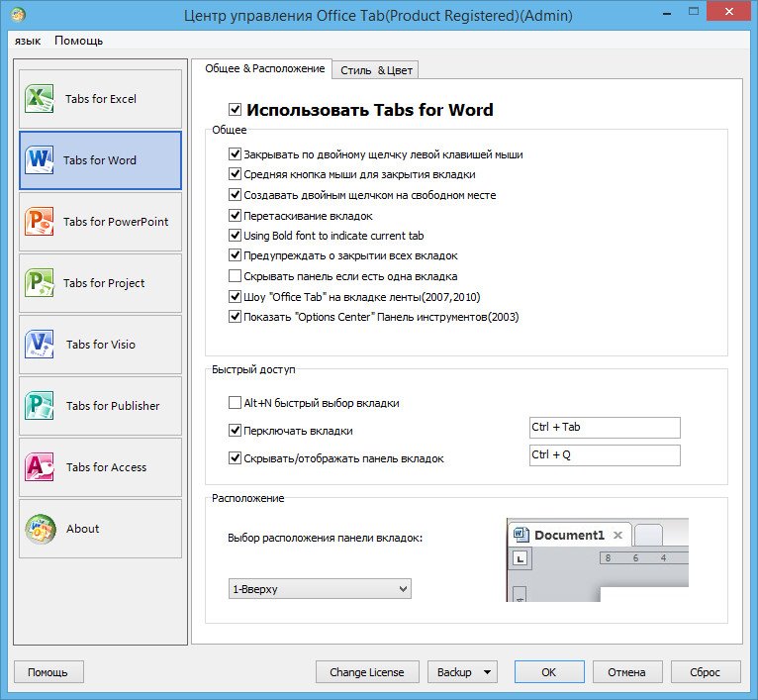The image size is (758, 700).
Task: Select the Publisher icon in the sidebar
Action: 39,405
